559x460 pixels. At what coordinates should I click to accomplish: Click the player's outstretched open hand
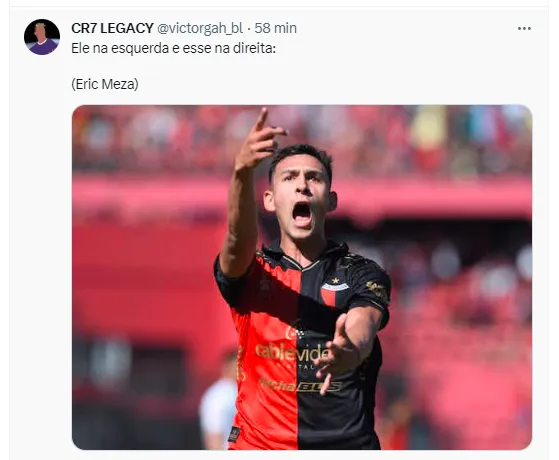tap(337, 355)
